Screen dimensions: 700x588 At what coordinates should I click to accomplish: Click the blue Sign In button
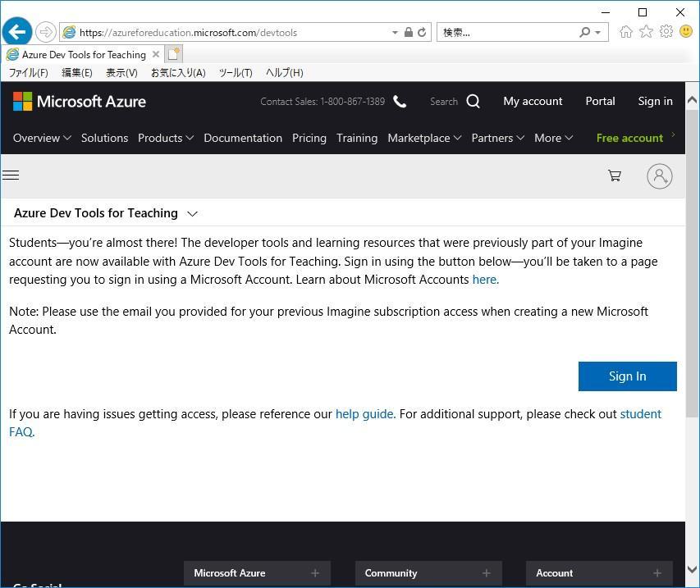pos(627,376)
